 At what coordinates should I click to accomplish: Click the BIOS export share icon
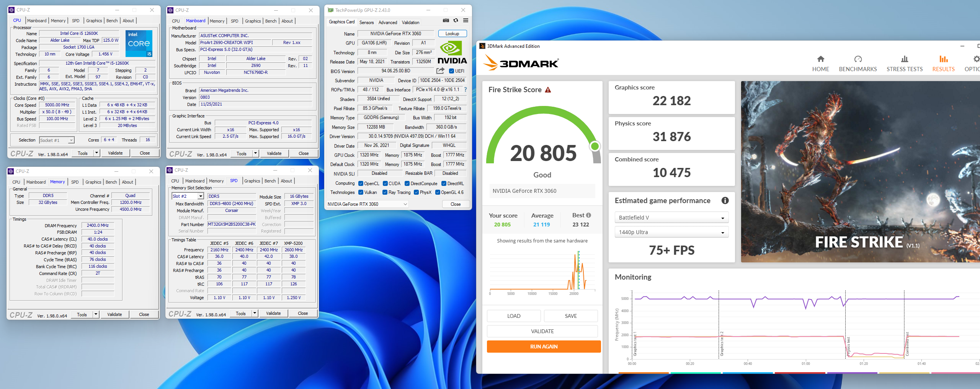pos(440,71)
